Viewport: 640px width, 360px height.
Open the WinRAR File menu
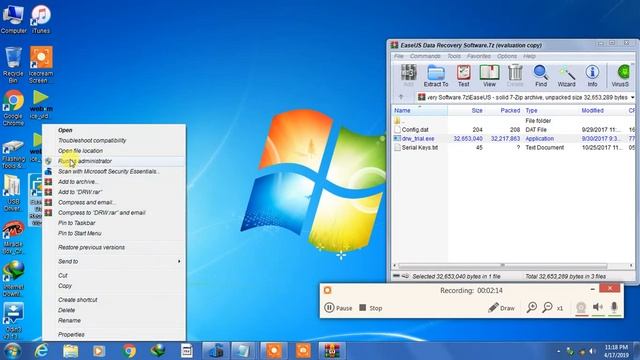pos(399,56)
